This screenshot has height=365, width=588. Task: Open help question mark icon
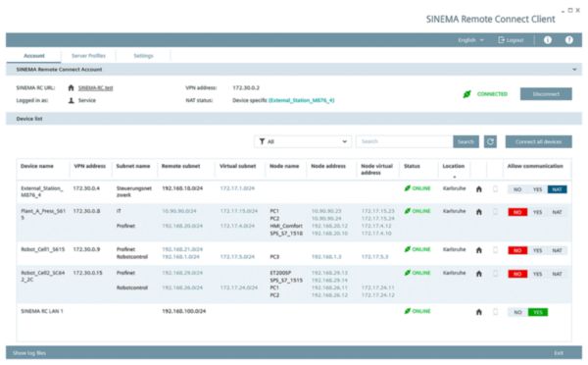point(568,40)
